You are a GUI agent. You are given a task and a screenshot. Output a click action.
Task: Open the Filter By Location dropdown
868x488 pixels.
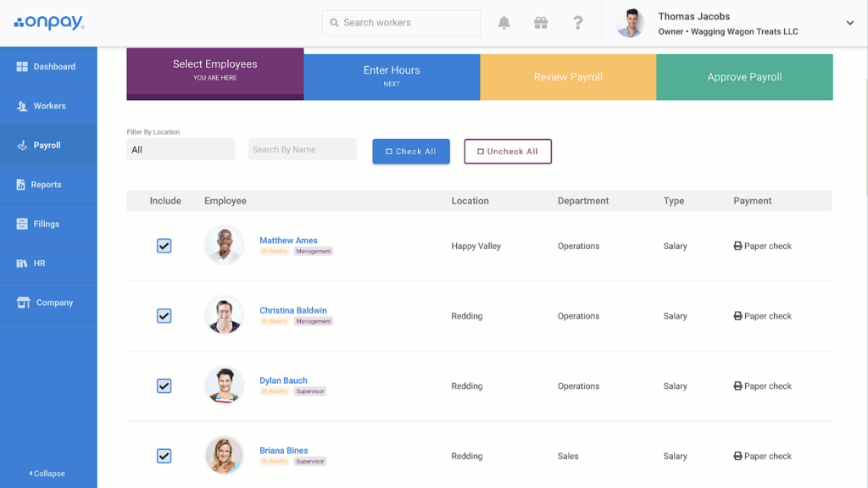click(181, 149)
